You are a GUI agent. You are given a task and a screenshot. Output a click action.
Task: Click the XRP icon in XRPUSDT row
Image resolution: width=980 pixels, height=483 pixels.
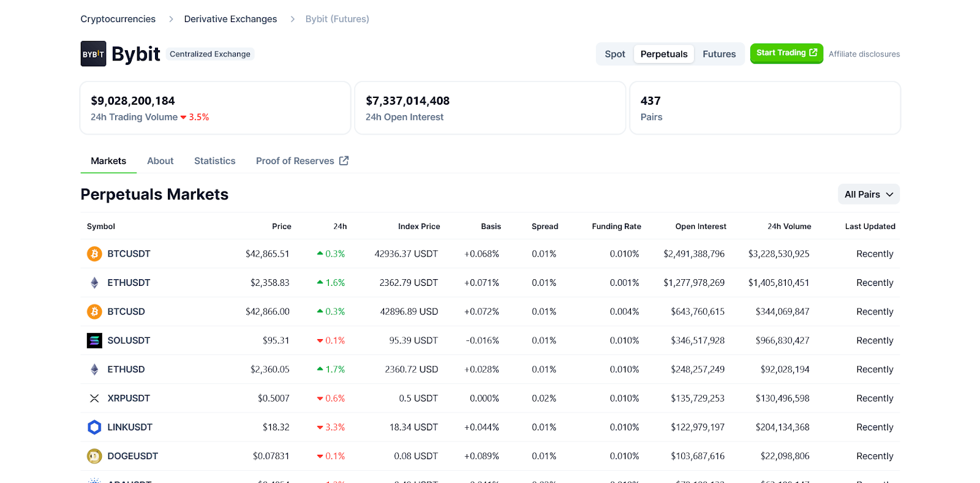[x=94, y=399]
